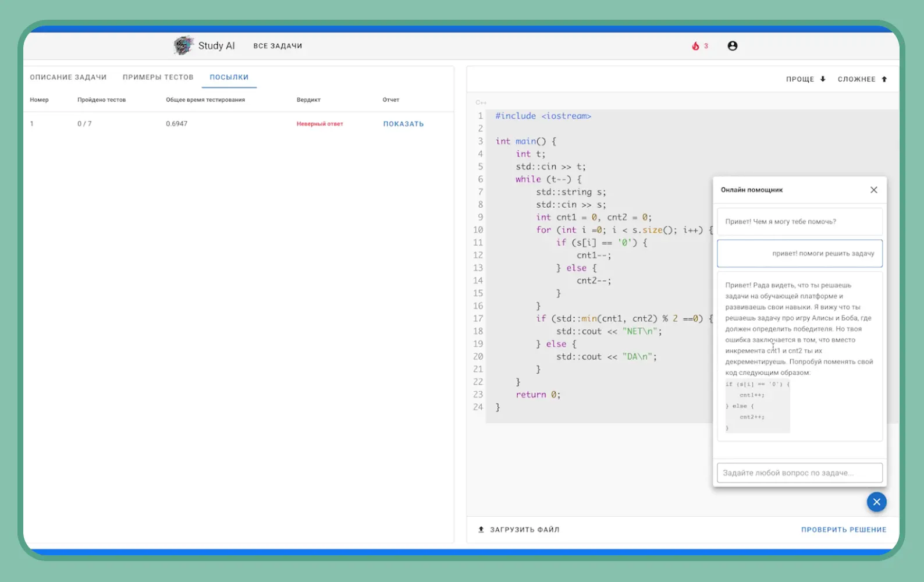Click the std::cout << "NET\n" line

(x=609, y=331)
